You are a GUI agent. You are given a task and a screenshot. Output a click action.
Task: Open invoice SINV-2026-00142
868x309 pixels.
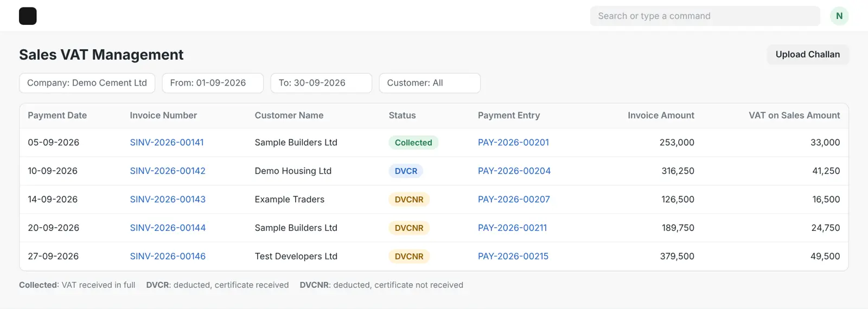pyautogui.click(x=168, y=171)
